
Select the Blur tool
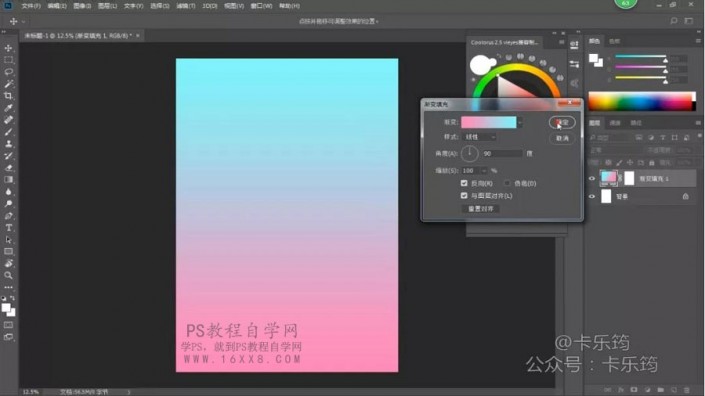tap(9, 192)
